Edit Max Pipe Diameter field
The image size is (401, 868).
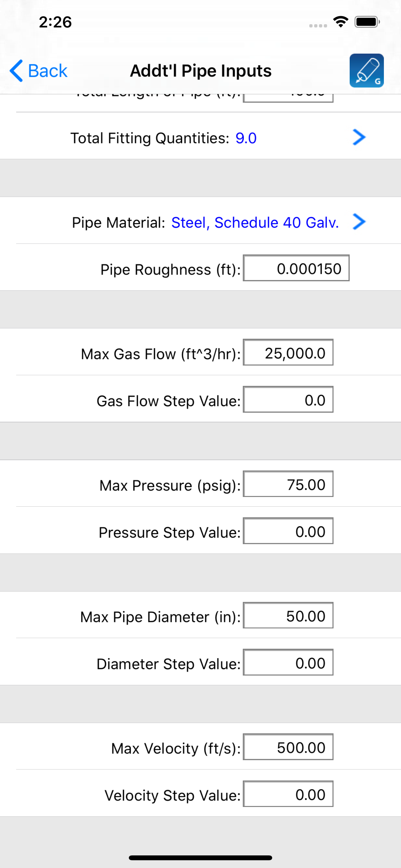pos(288,615)
